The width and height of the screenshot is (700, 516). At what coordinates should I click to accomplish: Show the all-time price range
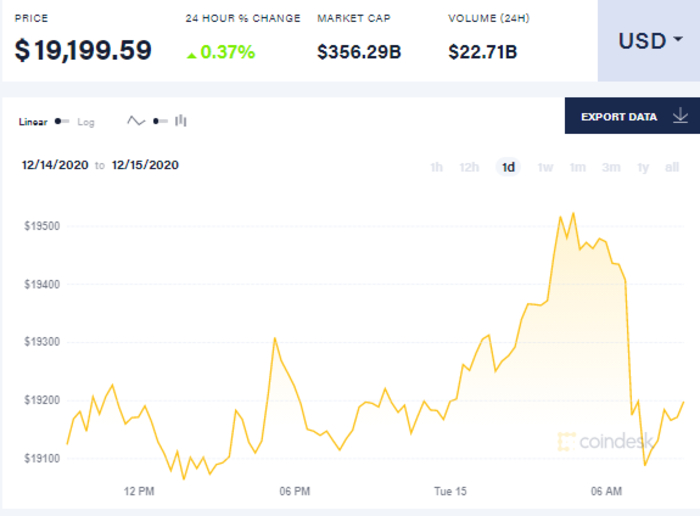(671, 167)
